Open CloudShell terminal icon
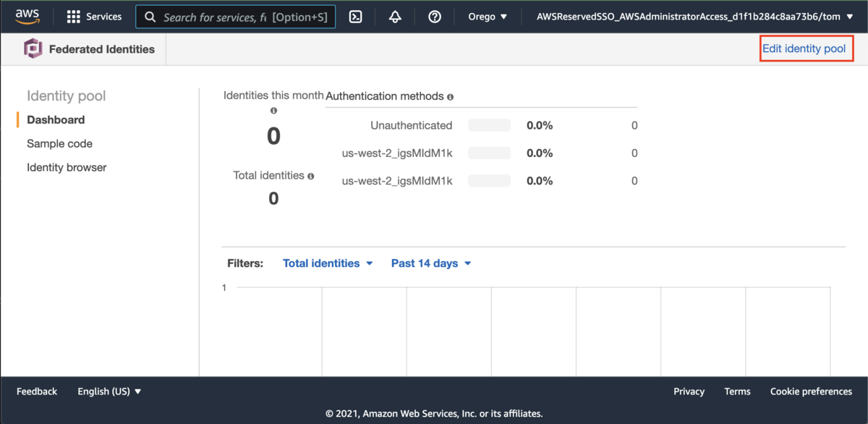Screen dimensions: 868x424 click(355, 17)
